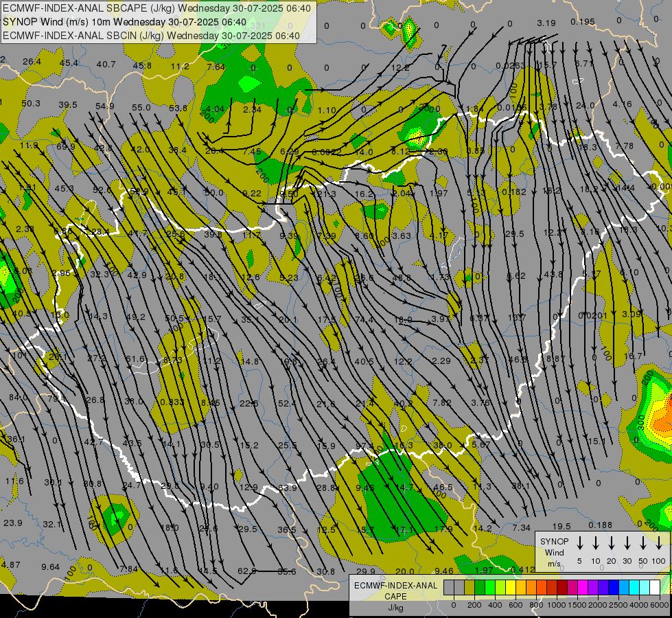The height and width of the screenshot is (618, 672).
Task: Select the SYNOP Wind 10m title line
Action: point(125,22)
